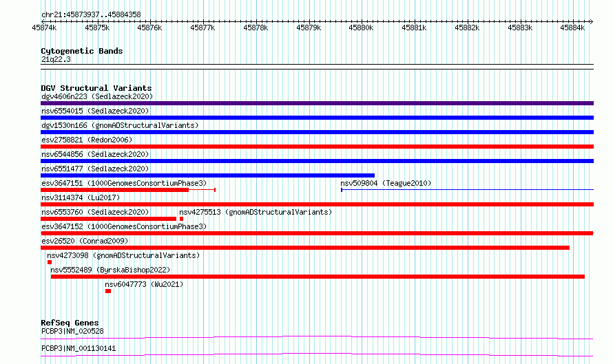Select the red esv26520 variant bar
The width and height of the screenshot is (613, 364).
pyautogui.click(x=305, y=248)
